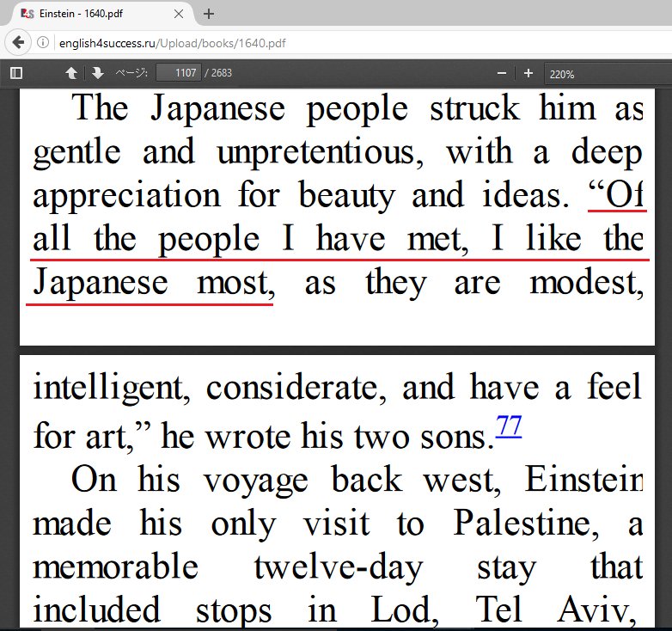
Task: Show site information icon in address bar
Action: (x=43, y=42)
